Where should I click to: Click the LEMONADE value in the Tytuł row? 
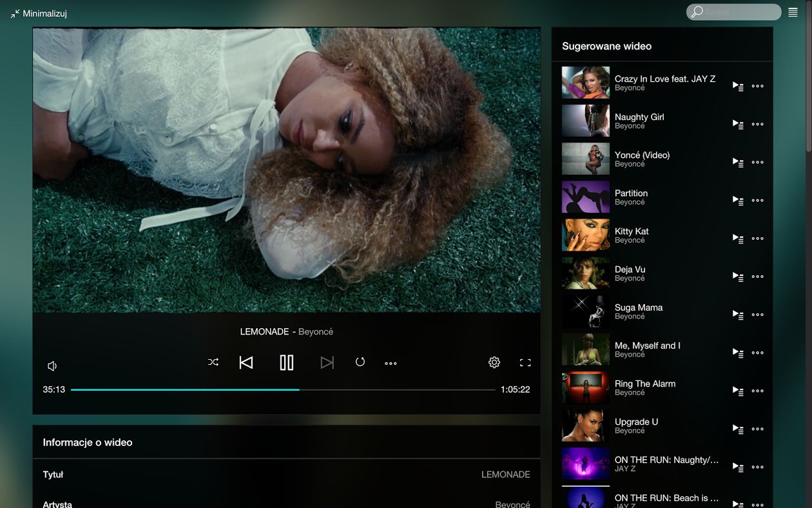[x=506, y=474]
